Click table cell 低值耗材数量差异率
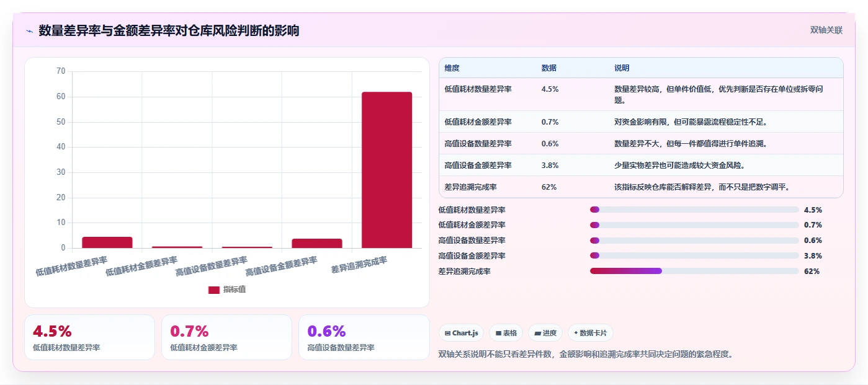The image size is (868, 385). click(x=478, y=89)
